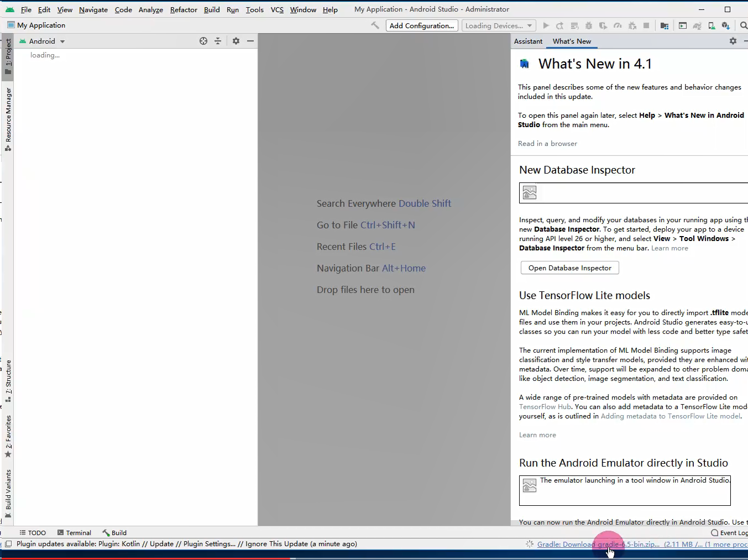Click the Read in a browser link
The image size is (748, 560).
(x=547, y=143)
